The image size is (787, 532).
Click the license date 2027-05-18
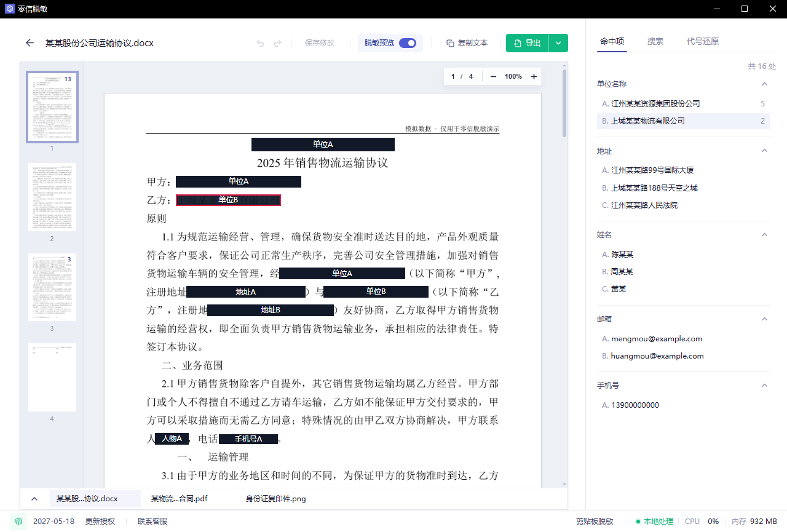click(x=53, y=522)
